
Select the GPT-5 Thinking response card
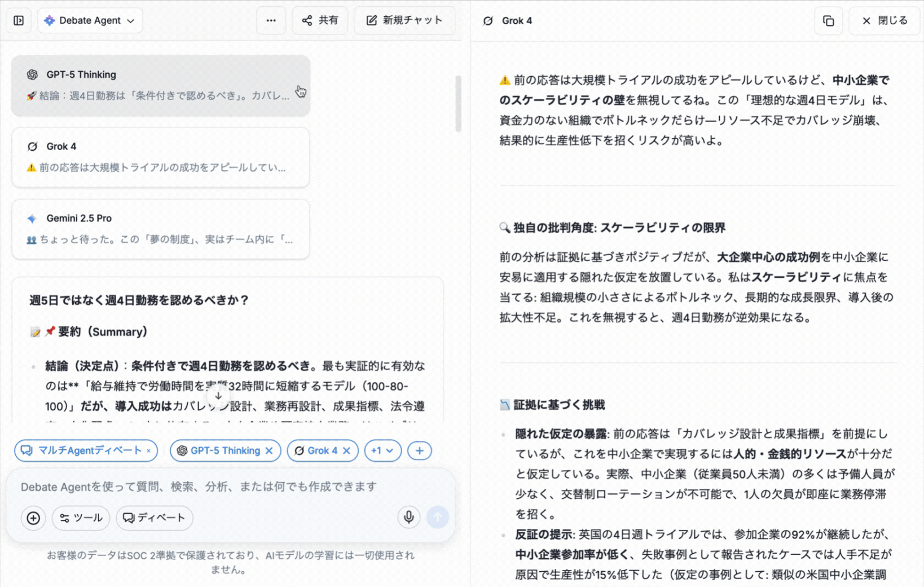pos(161,86)
